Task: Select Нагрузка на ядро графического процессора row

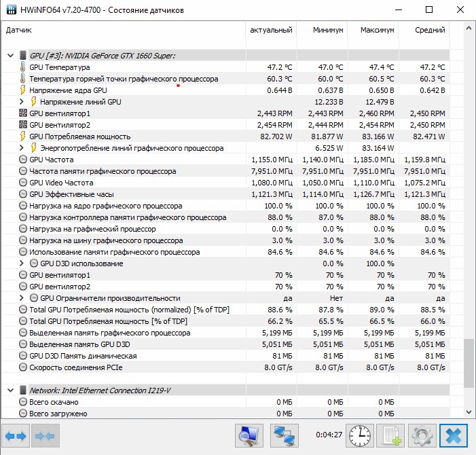Action: point(225,206)
